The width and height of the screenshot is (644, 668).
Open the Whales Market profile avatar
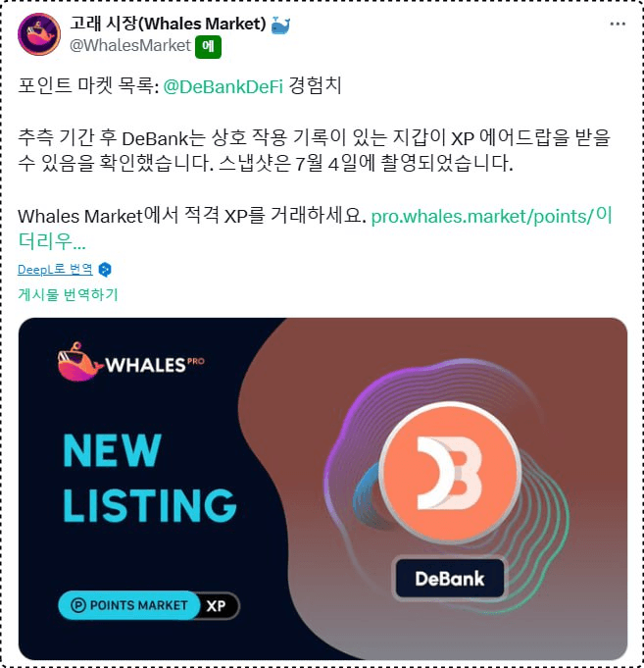tap(39, 34)
